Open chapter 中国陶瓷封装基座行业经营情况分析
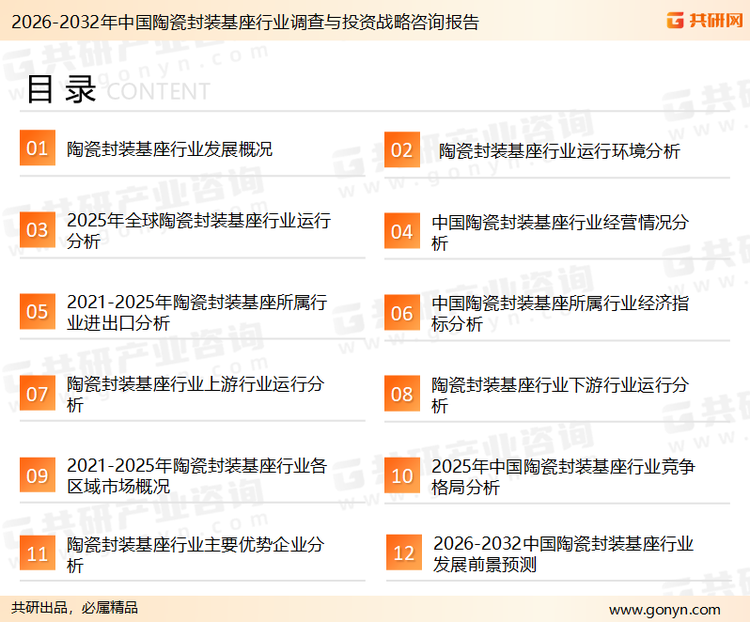 pyautogui.click(x=560, y=233)
